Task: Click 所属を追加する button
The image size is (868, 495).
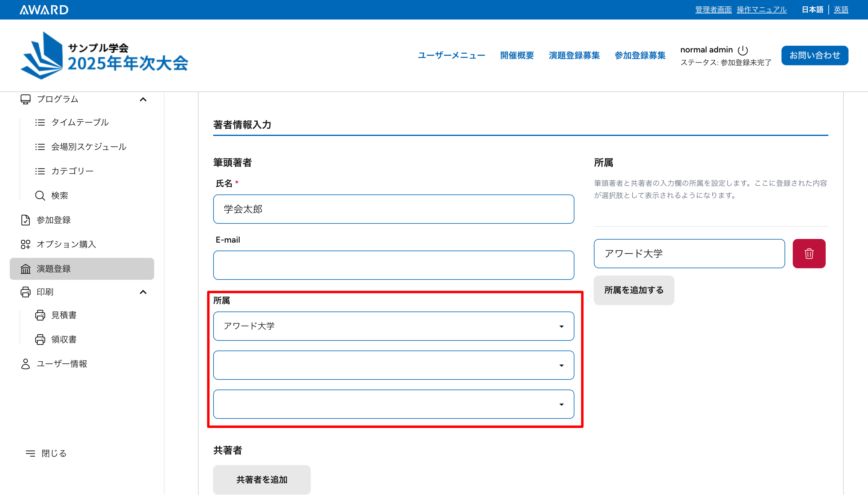Action: pyautogui.click(x=634, y=290)
